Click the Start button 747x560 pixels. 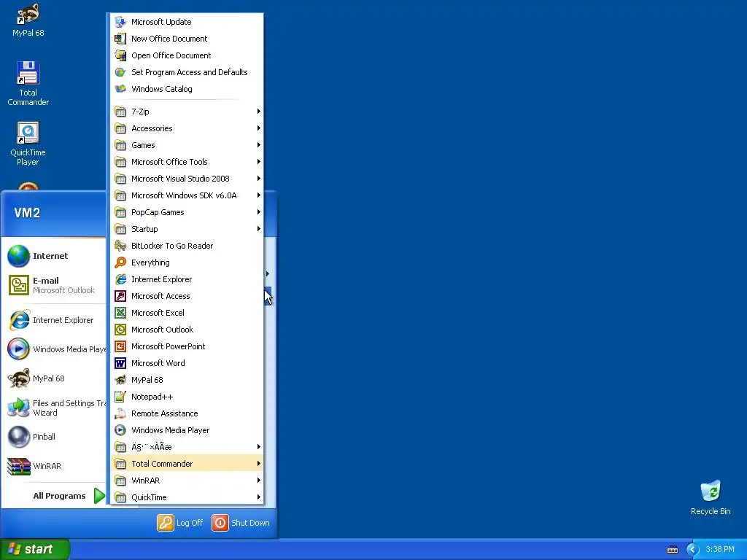pos(35,549)
